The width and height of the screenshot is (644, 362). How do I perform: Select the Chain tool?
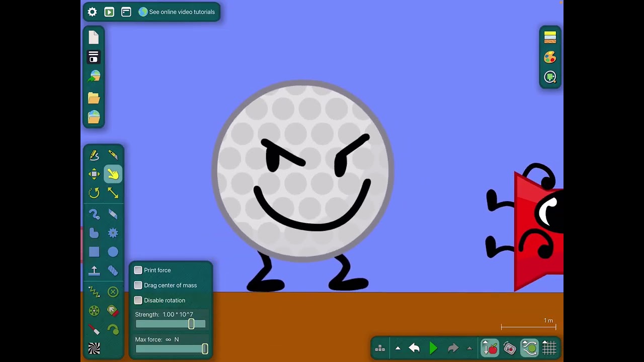[x=113, y=271]
